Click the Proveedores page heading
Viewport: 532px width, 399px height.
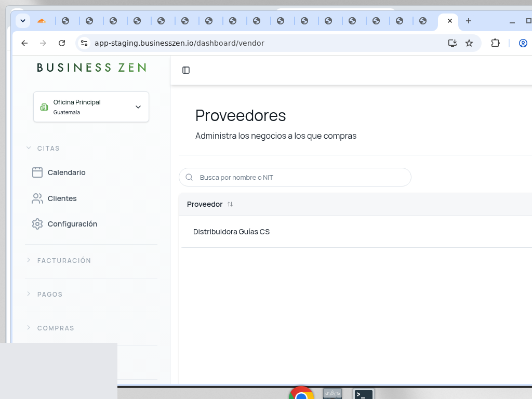(x=241, y=115)
